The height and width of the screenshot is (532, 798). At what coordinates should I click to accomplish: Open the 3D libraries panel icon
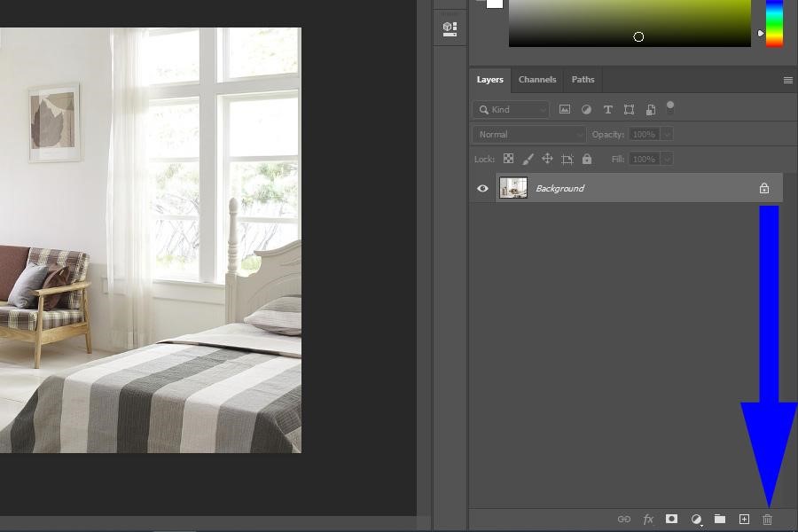[x=450, y=28]
